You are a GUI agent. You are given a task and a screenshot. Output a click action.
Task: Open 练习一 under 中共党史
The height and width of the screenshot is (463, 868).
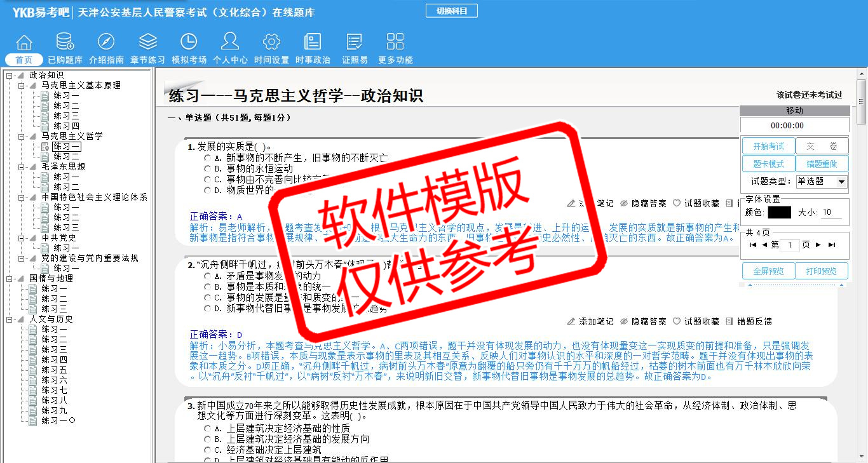click(67, 248)
